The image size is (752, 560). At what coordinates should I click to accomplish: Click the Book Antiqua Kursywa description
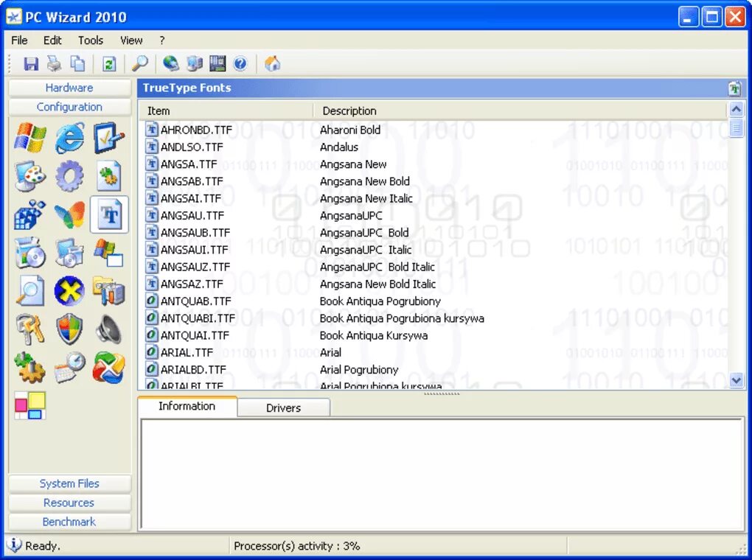click(374, 335)
